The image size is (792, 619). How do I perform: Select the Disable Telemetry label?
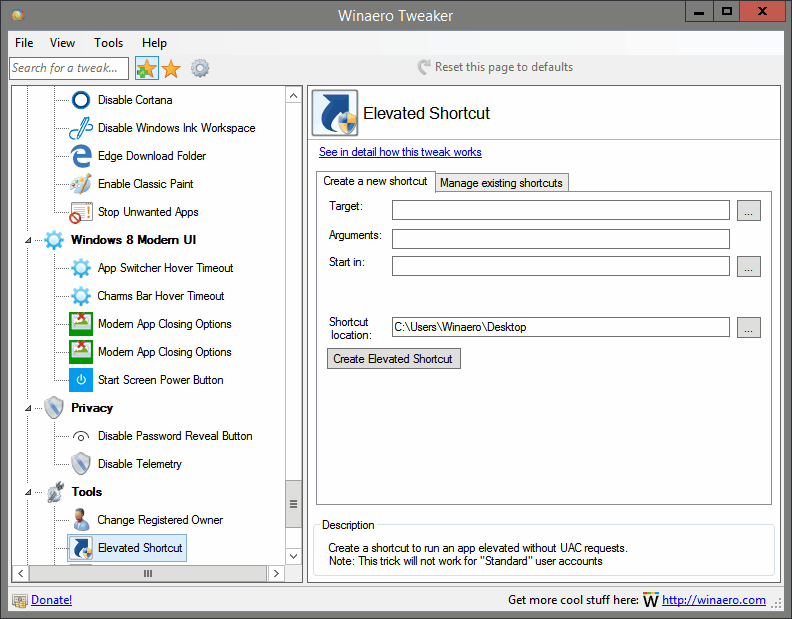click(139, 464)
